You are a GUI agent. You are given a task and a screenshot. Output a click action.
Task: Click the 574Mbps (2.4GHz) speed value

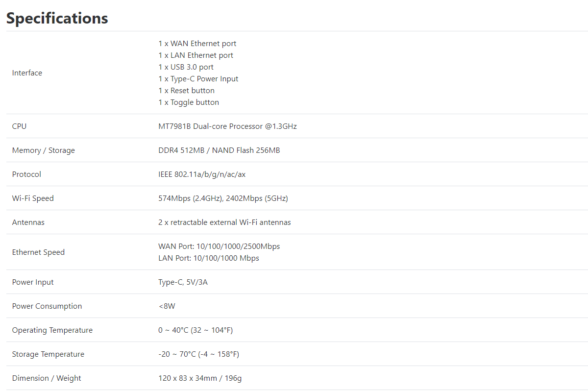tap(190, 198)
